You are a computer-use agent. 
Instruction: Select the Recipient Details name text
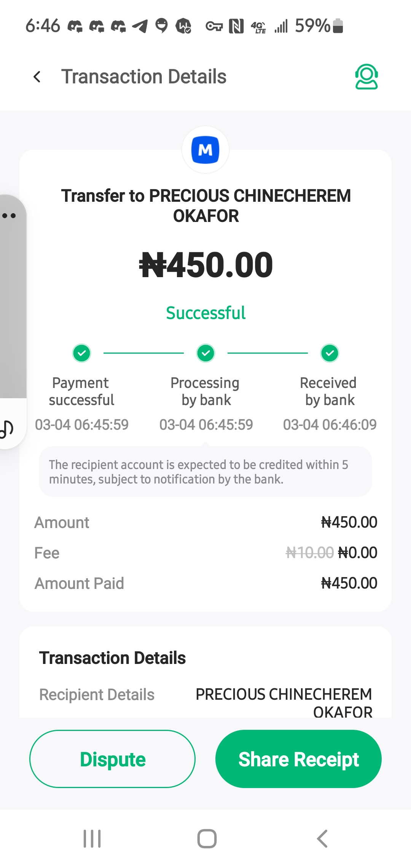pyautogui.click(x=284, y=703)
